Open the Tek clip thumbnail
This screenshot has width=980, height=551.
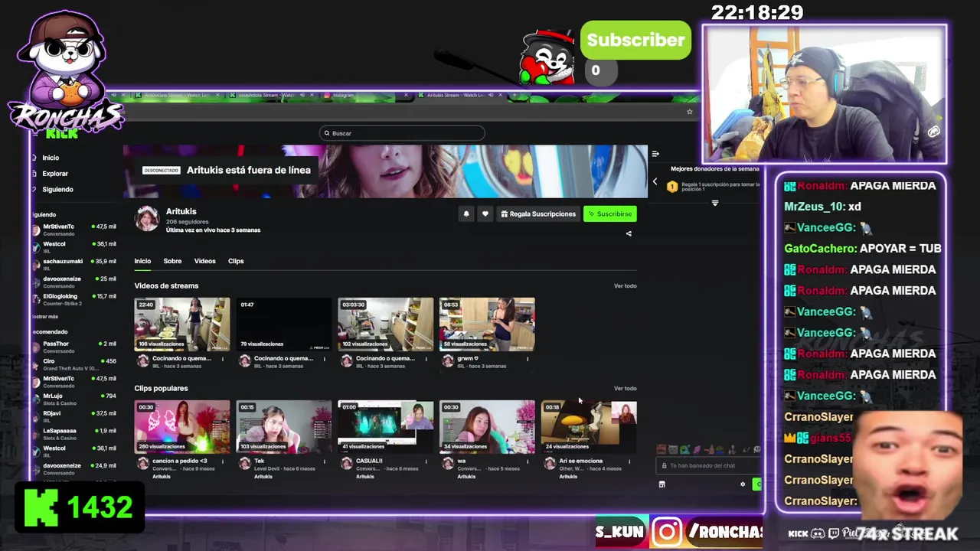284,427
